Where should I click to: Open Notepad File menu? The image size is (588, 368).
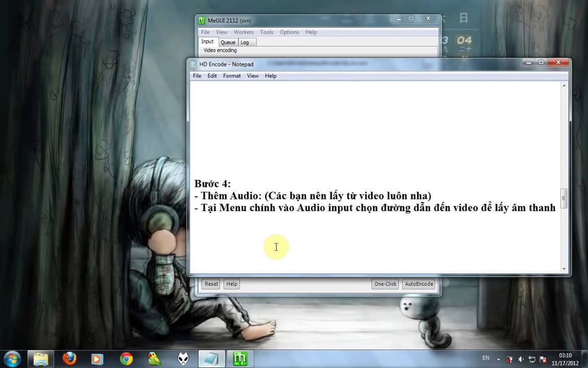tap(197, 76)
